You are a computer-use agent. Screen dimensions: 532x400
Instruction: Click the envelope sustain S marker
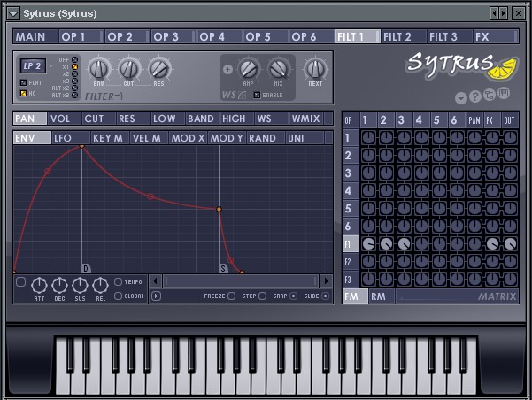(x=223, y=269)
